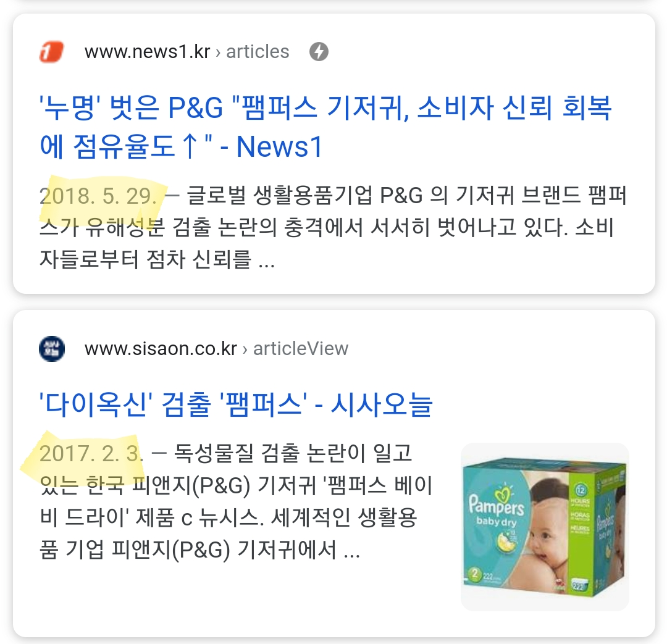
Task: Open the Pampers baby dry box thumbnail
Action: [545, 527]
